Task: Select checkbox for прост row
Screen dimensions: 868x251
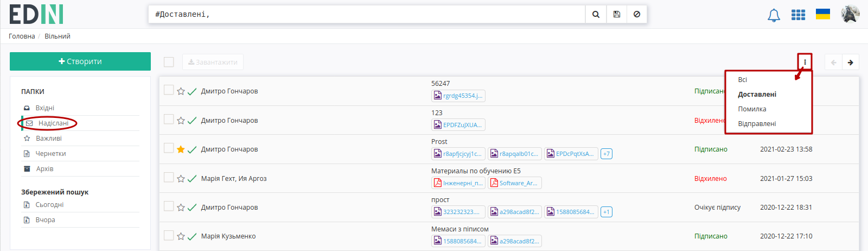Action: (x=169, y=206)
